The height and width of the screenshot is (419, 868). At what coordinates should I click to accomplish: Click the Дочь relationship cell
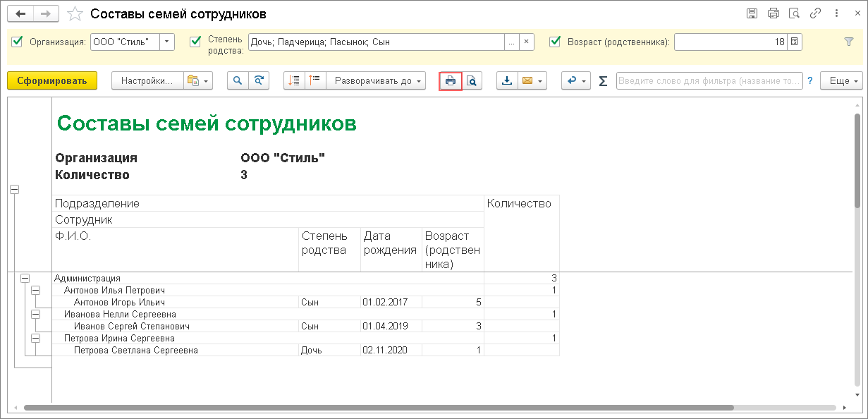pyautogui.click(x=329, y=350)
